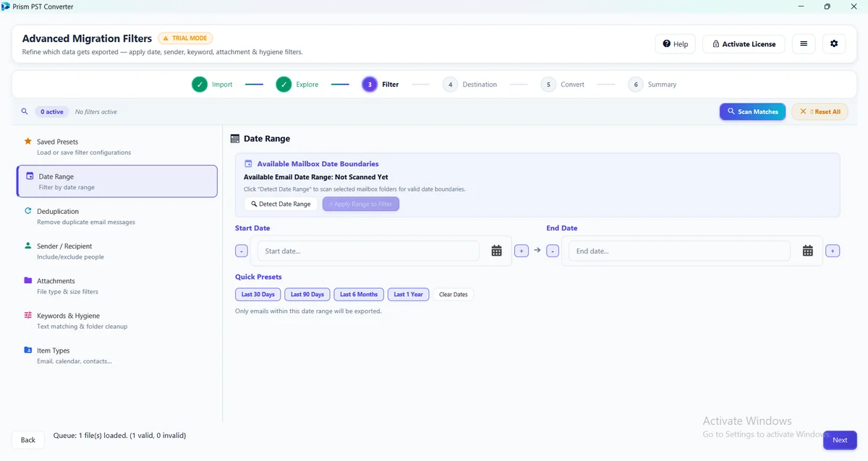This screenshot has width=868, height=461.
Task: Jump to the Convert step
Action: pyautogui.click(x=563, y=85)
